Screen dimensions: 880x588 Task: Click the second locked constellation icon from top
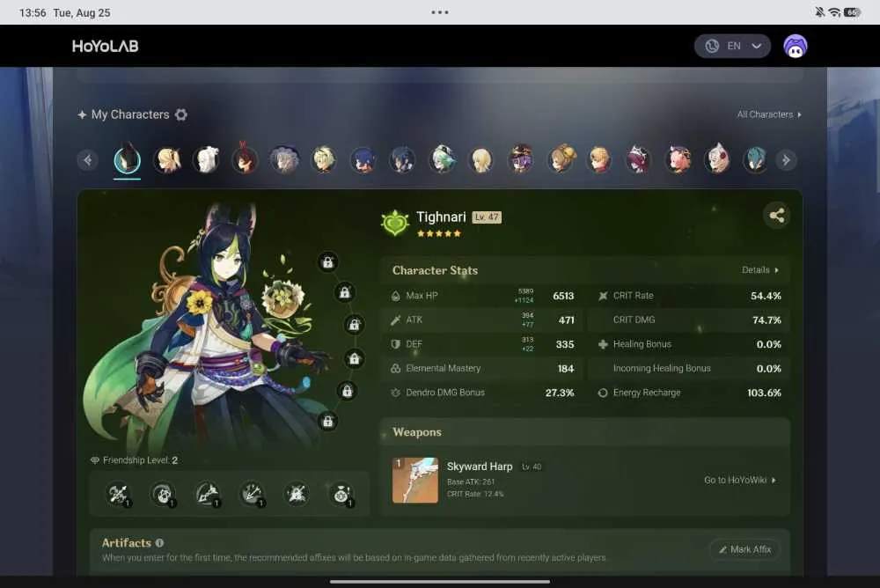pyautogui.click(x=345, y=292)
